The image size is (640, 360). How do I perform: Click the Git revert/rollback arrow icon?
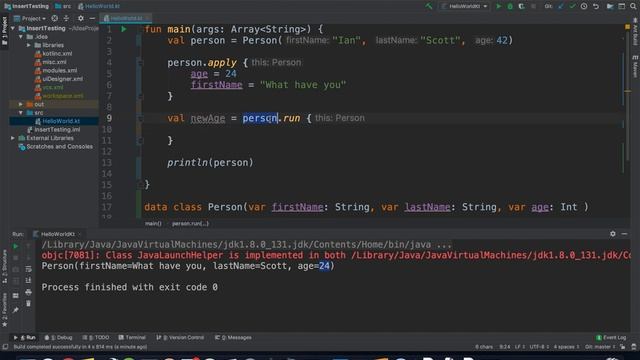tap(596, 6)
